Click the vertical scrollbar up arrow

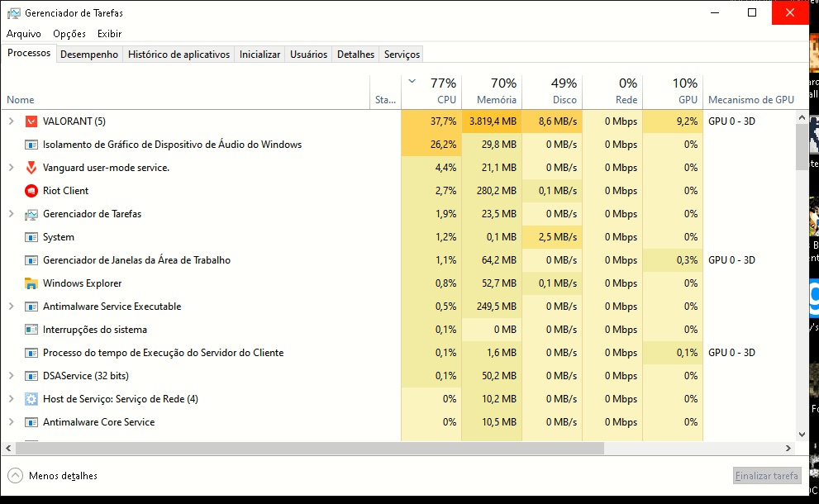click(802, 118)
